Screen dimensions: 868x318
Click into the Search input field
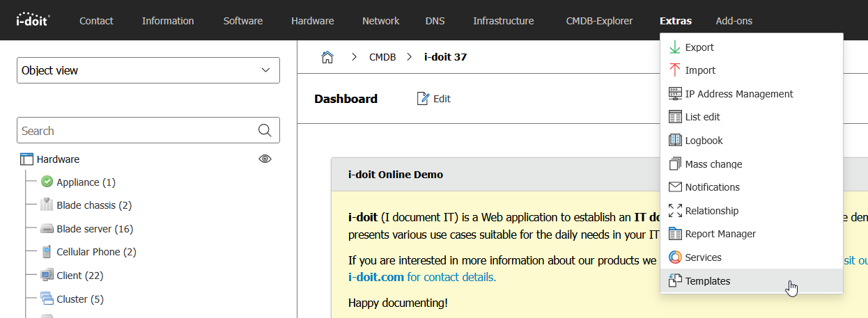click(x=136, y=131)
